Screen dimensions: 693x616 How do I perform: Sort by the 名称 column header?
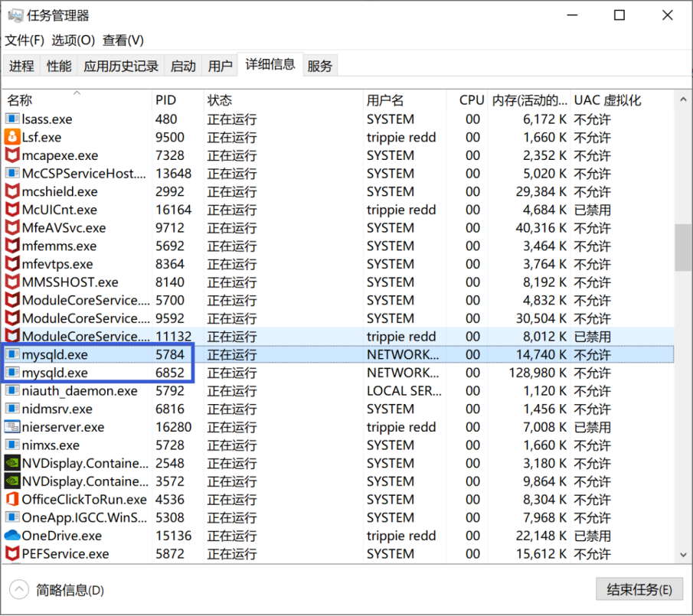tap(77, 100)
